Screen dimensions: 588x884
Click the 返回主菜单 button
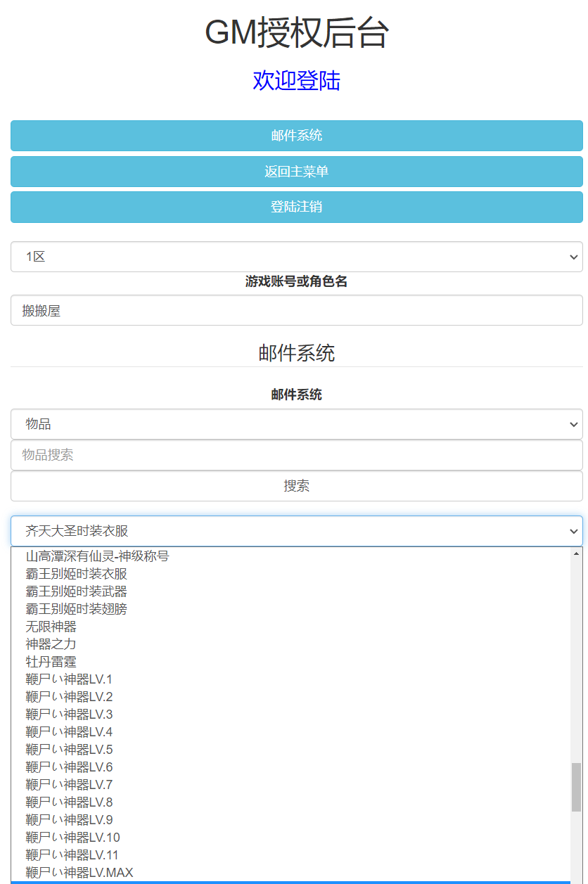coord(296,172)
